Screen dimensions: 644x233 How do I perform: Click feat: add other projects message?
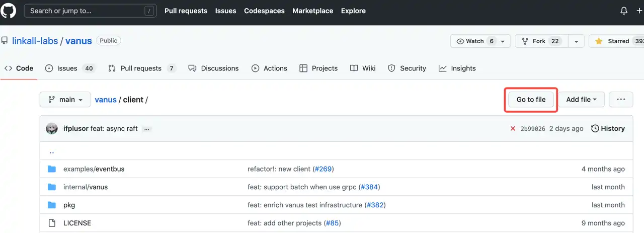[284, 223]
